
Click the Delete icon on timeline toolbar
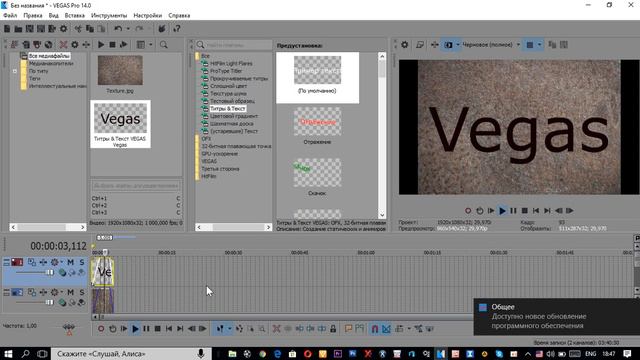coord(276,329)
